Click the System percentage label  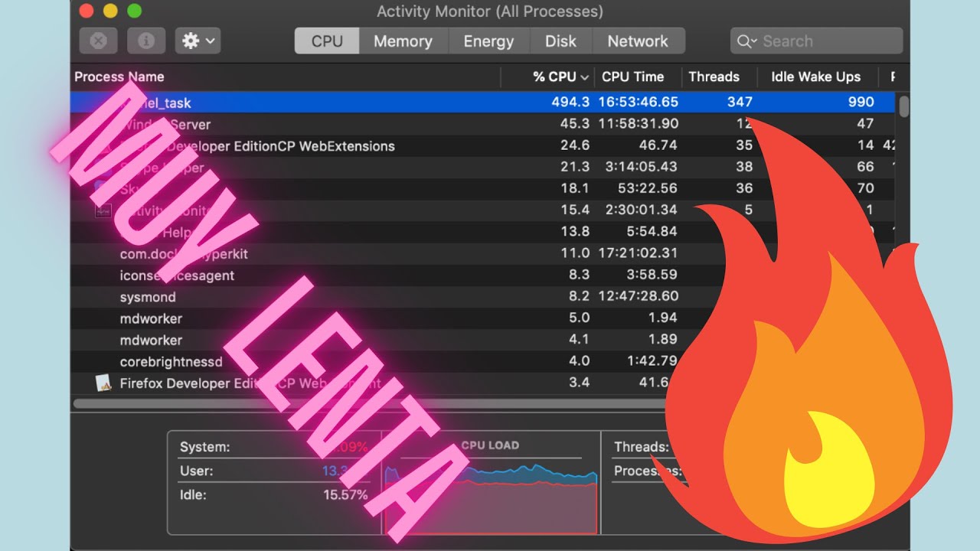pyautogui.click(x=204, y=447)
